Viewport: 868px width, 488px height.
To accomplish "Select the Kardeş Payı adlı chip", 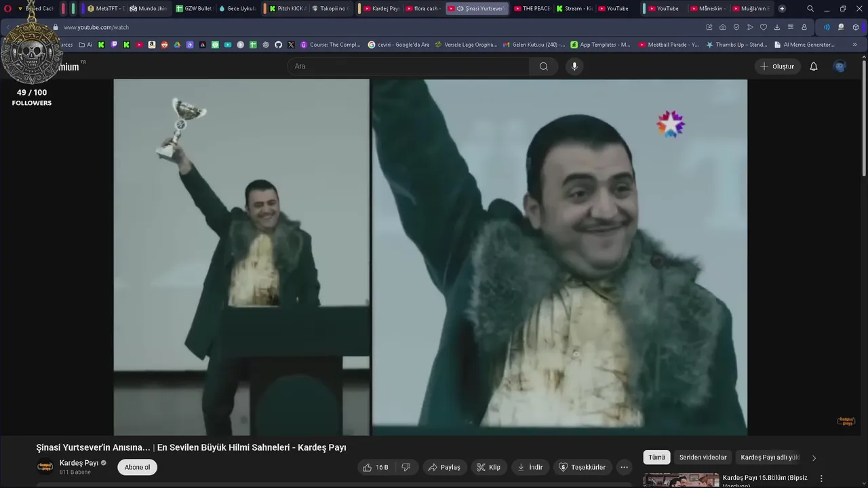I will (x=769, y=457).
